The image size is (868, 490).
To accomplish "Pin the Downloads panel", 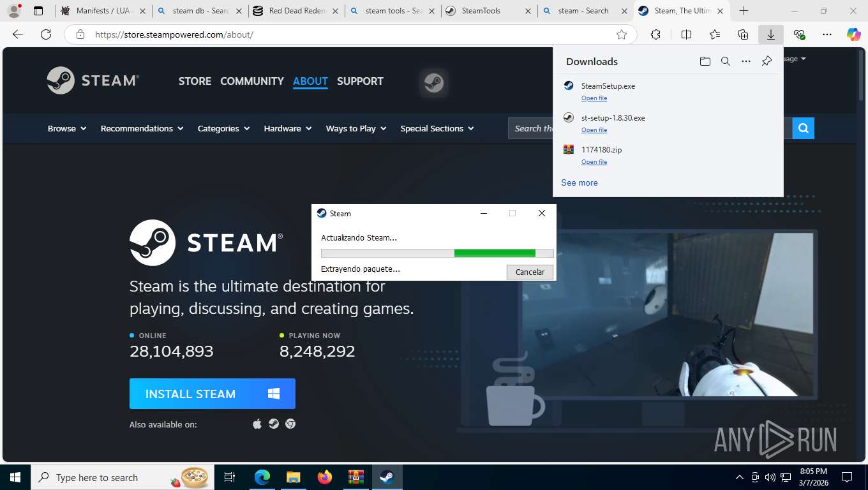I will click(767, 61).
